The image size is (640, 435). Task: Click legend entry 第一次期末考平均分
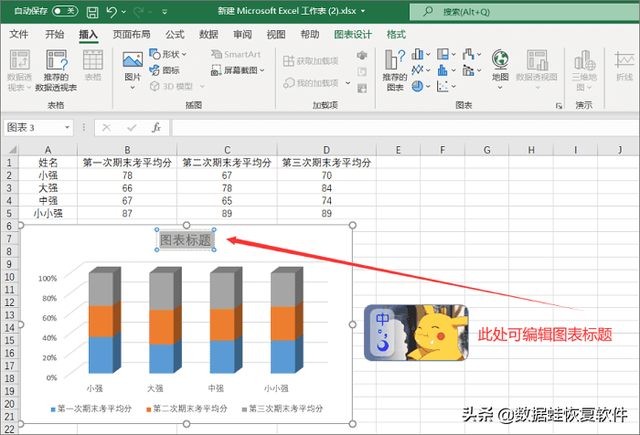(91, 408)
